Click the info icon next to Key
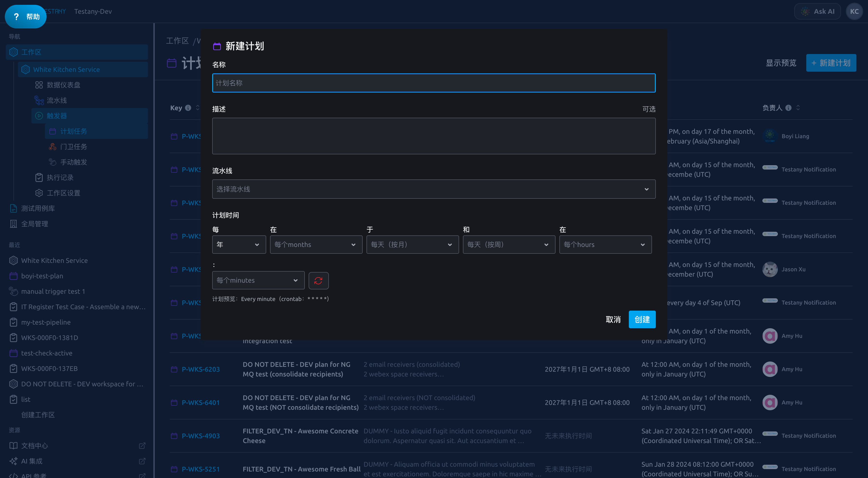868x478 pixels. 188,108
